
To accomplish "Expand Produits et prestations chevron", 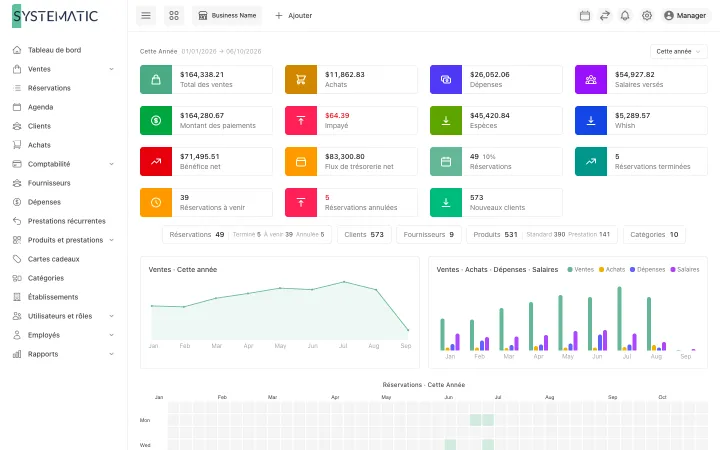I will click(x=111, y=240).
